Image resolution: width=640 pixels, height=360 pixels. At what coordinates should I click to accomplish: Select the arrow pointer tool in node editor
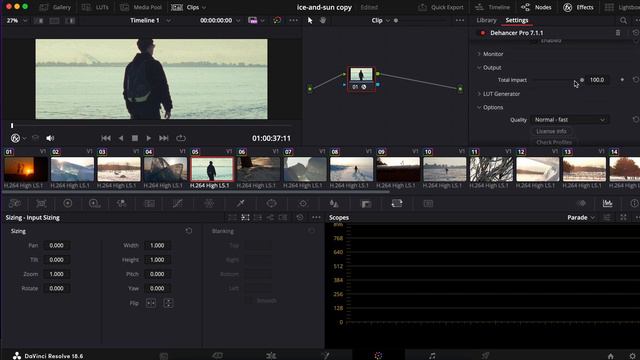[x=310, y=20]
